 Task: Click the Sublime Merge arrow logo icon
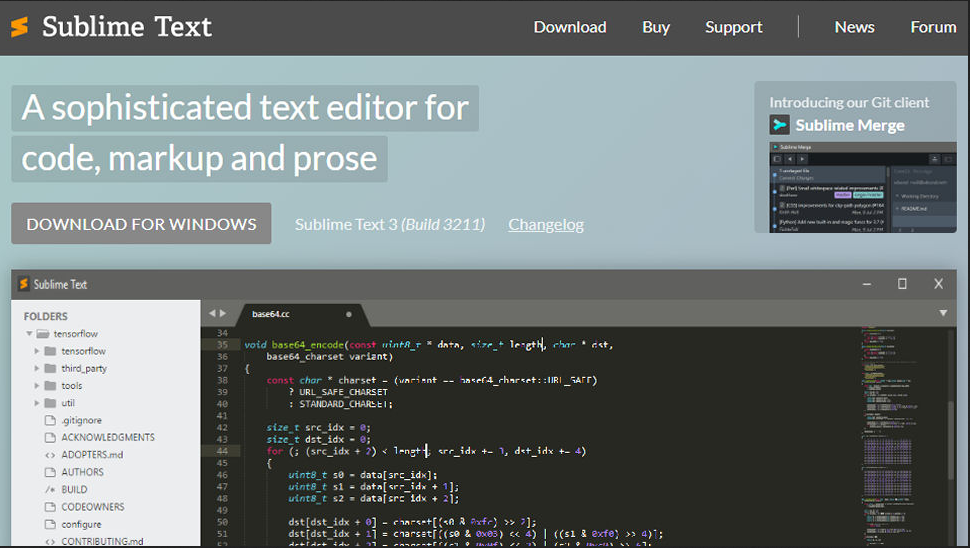(x=779, y=125)
